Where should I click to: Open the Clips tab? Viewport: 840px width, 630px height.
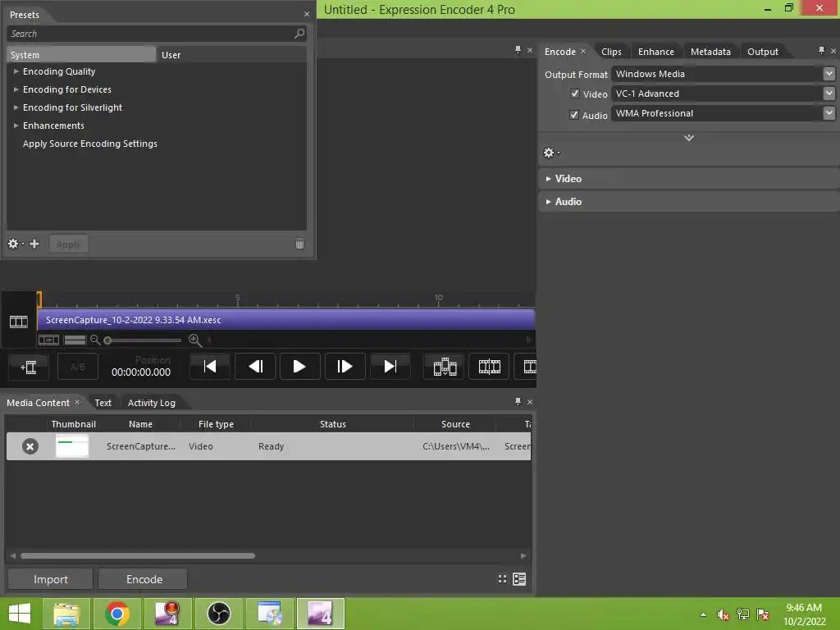click(611, 52)
